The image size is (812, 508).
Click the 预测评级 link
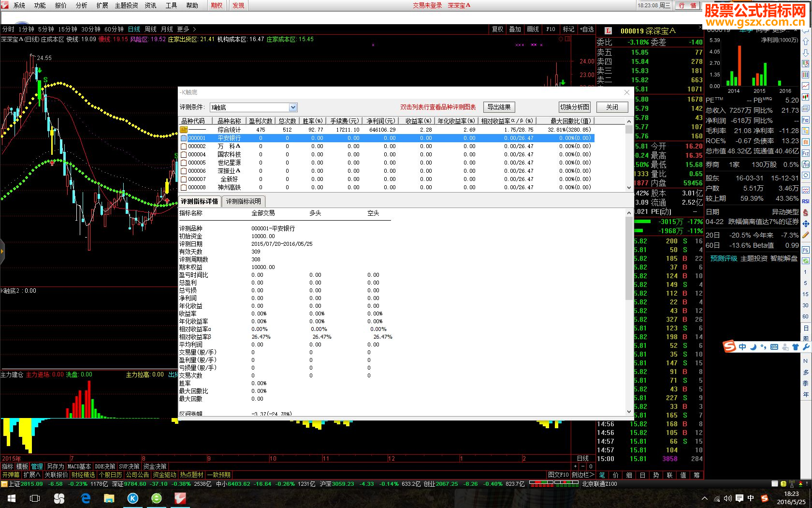[x=724, y=258]
